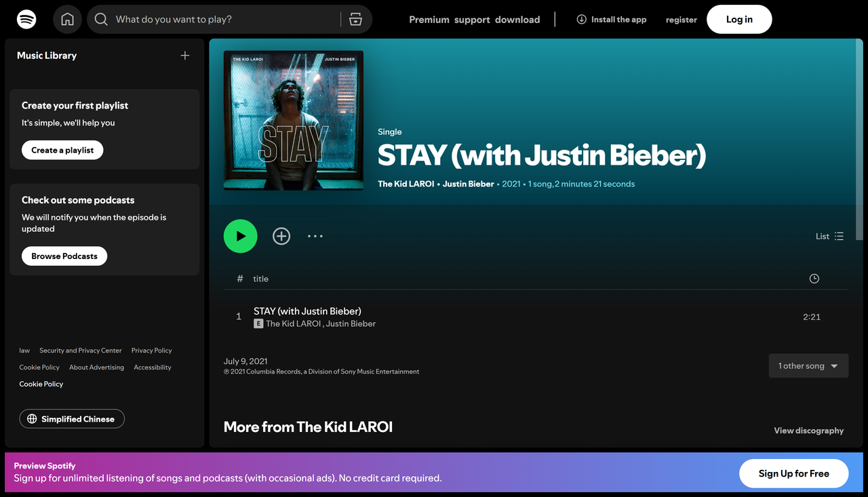
Task: Expand the 1 other song dropdown
Action: tap(808, 365)
